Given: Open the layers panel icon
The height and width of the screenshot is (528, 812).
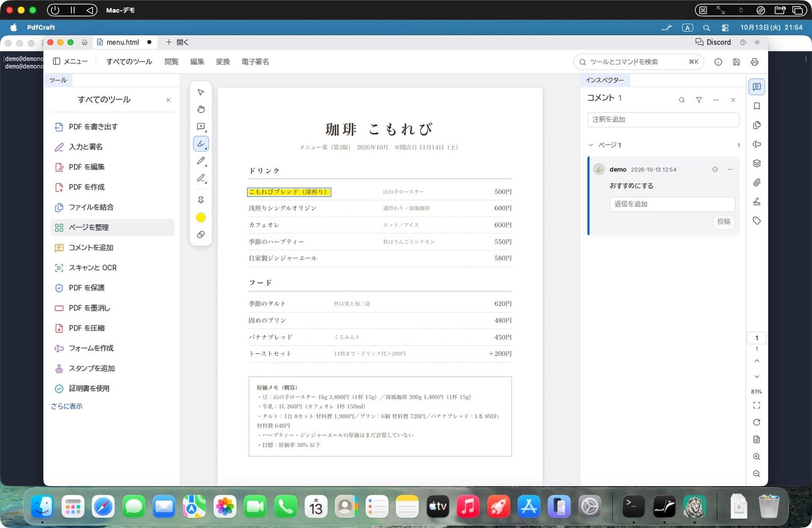Looking at the screenshot, I should (757, 163).
